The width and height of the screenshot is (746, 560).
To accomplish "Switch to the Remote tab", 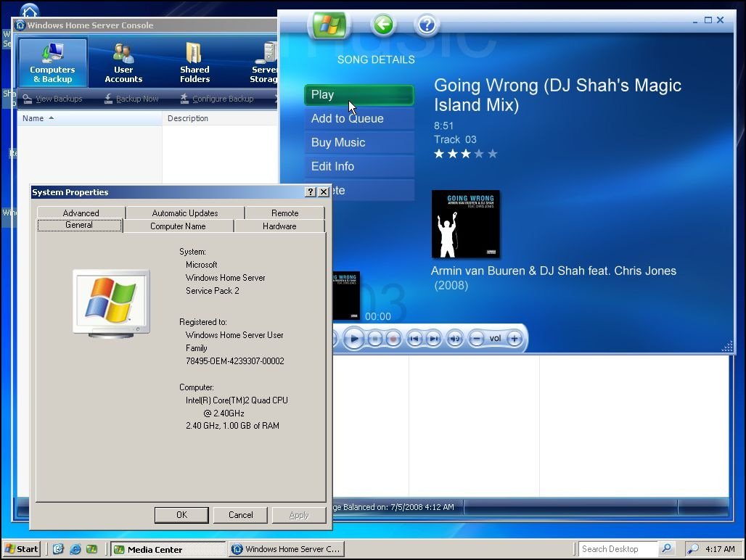I will coord(285,213).
